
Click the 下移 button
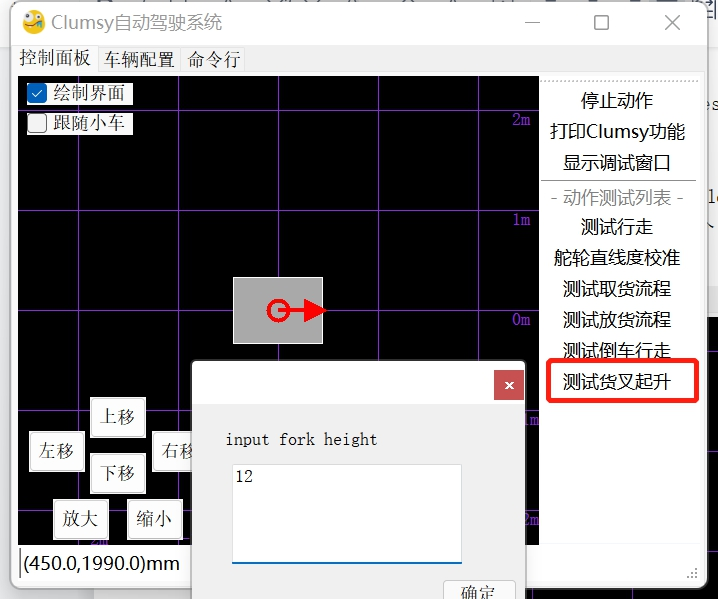(118, 473)
